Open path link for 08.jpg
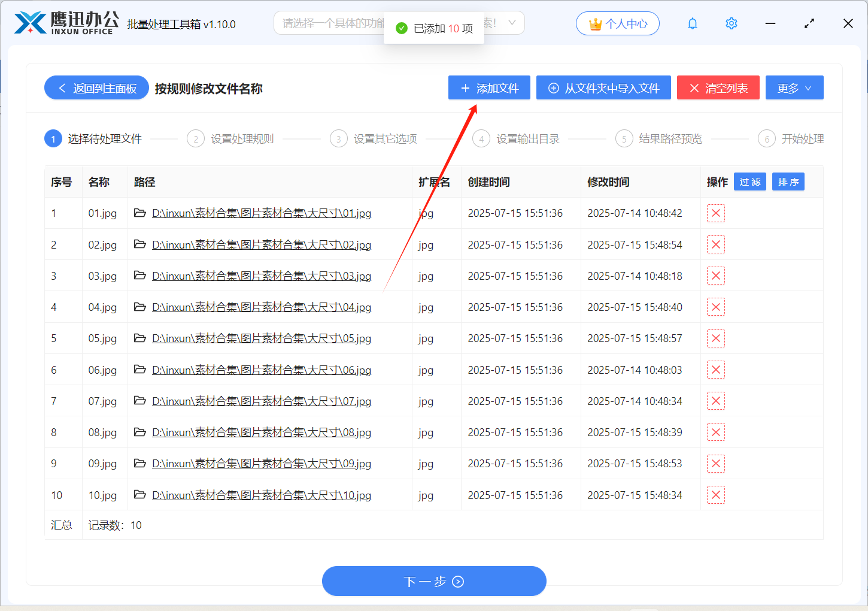 (x=262, y=432)
